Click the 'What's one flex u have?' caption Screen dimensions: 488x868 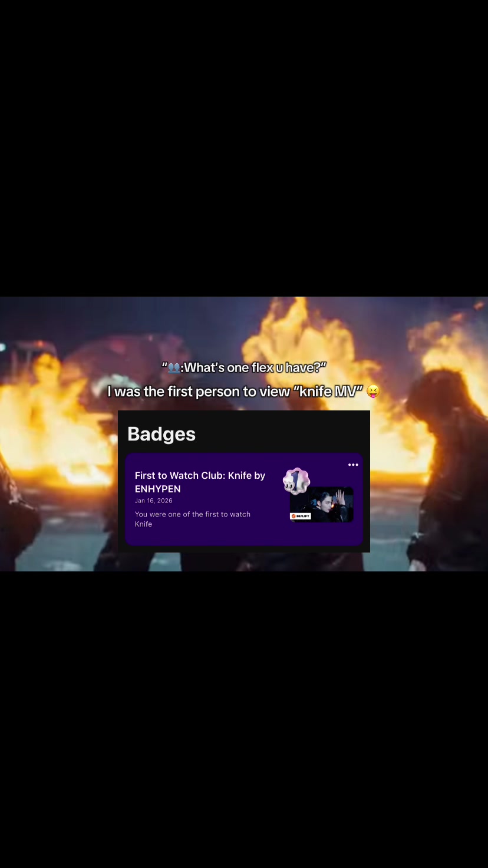(x=244, y=367)
